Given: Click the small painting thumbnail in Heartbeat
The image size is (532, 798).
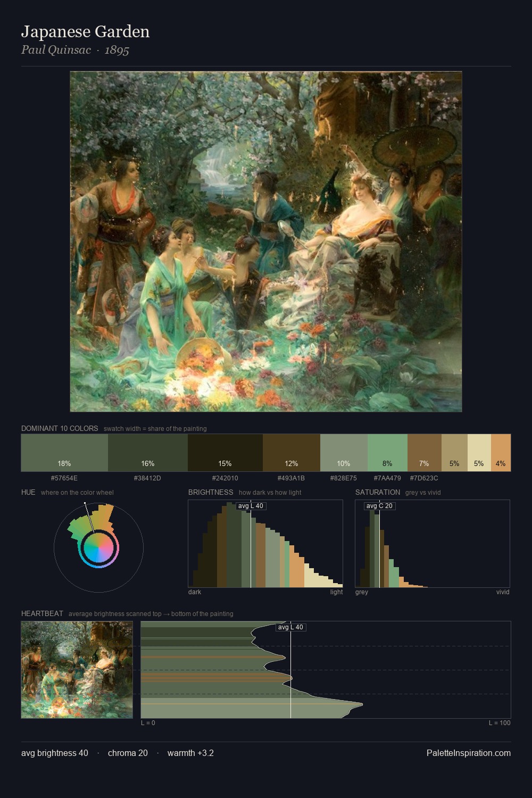Looking at the screenshot, I should (x=77, y=670).
